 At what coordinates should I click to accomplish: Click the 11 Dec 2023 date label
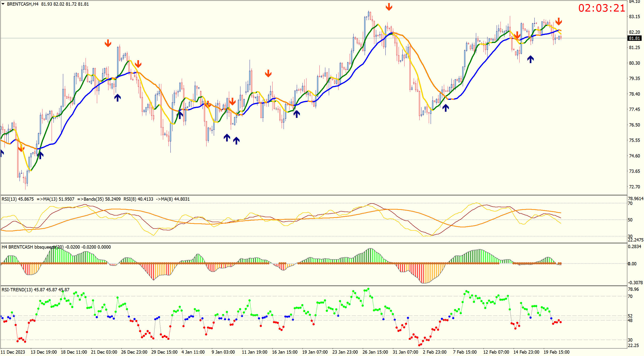tap(13, 352)
